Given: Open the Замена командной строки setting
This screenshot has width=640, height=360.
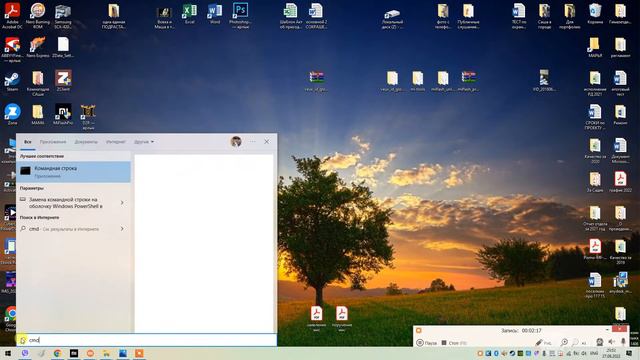Looking at the screenshot, I should 65,203.
